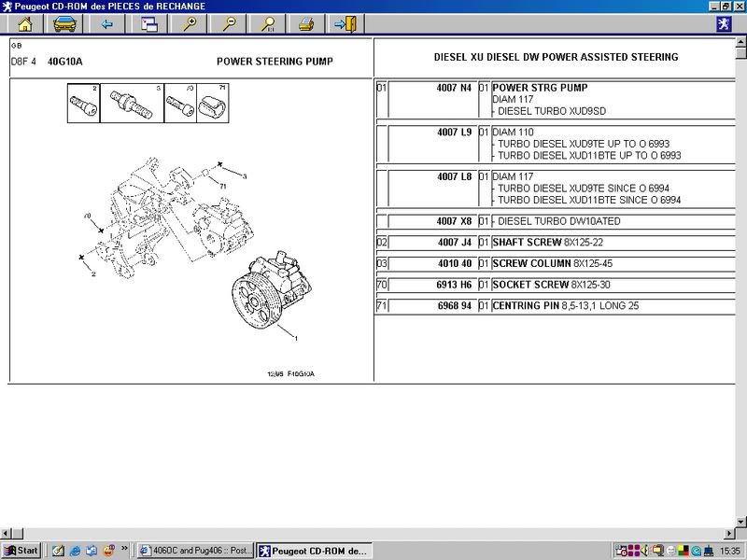
Task: Select part number 4007 N4
Action: (x=454, y=88)
